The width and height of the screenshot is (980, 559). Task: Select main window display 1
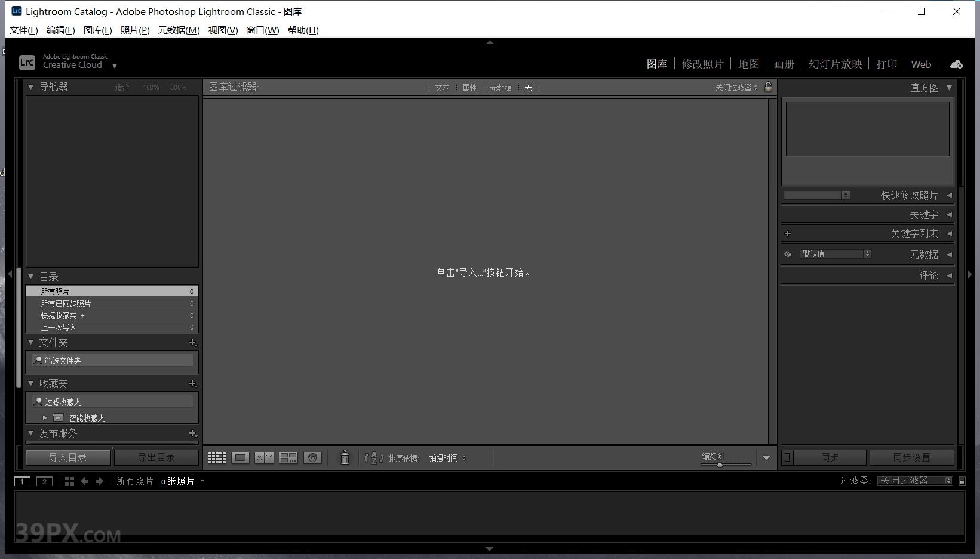pyautogui.click(x=22, y=481)
